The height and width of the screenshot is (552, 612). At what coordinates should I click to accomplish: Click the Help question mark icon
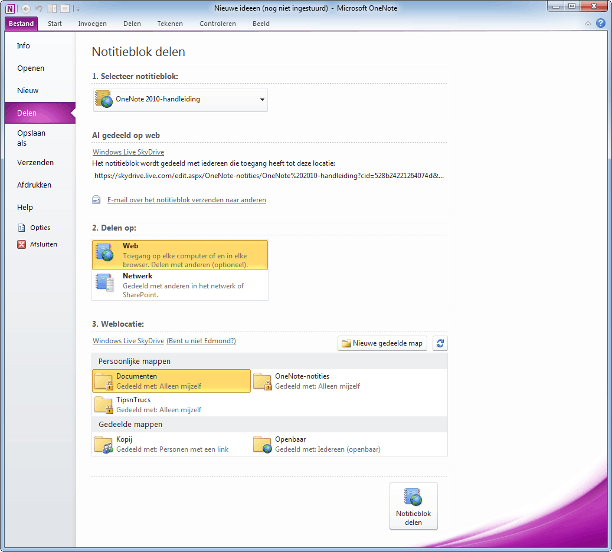(601, 23)
